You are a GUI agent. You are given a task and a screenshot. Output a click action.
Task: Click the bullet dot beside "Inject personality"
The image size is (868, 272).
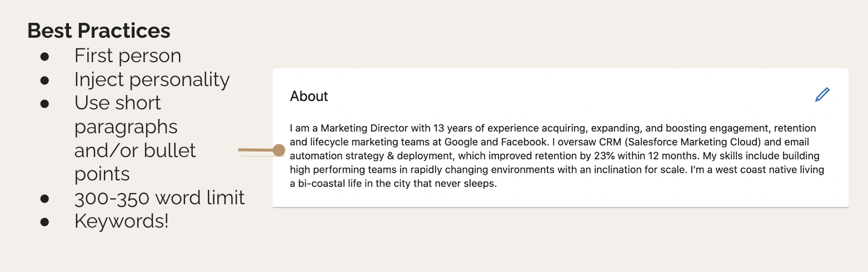[45, 80]
